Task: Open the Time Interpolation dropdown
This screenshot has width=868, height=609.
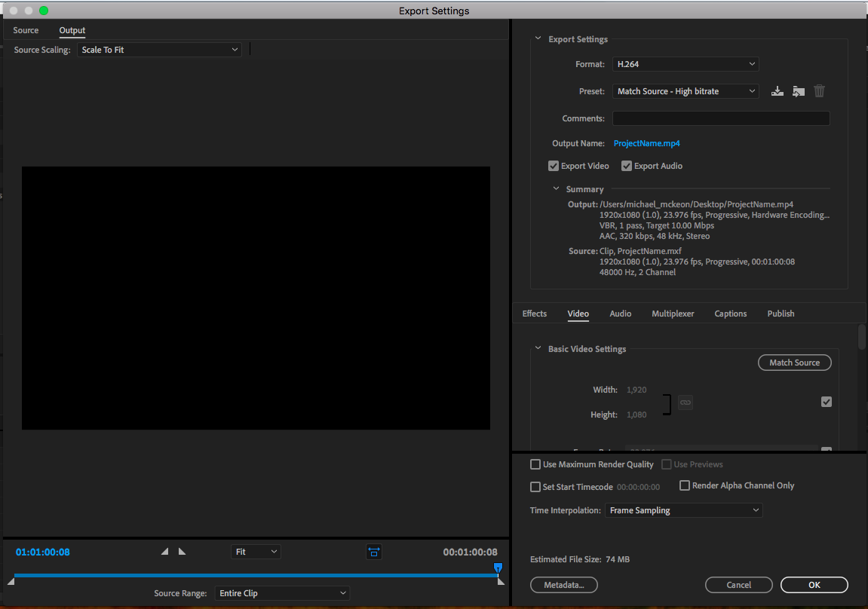Action: [x=684, y=510]
